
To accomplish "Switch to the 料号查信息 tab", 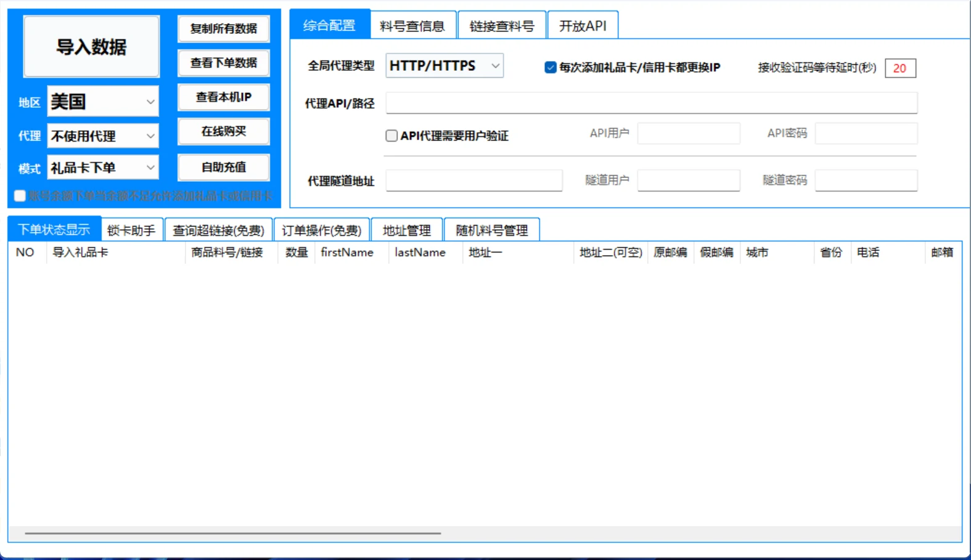I will coord(412,26).
